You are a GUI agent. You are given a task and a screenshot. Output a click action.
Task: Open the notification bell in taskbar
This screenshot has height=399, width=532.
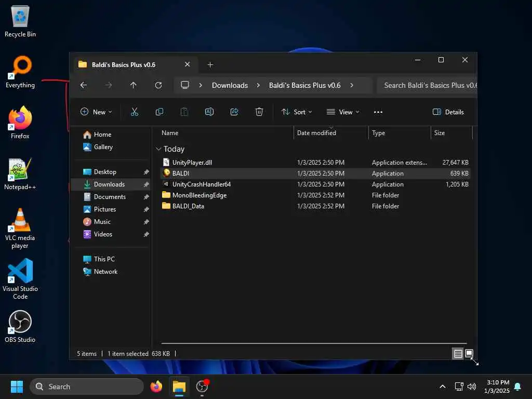point(517,387)
